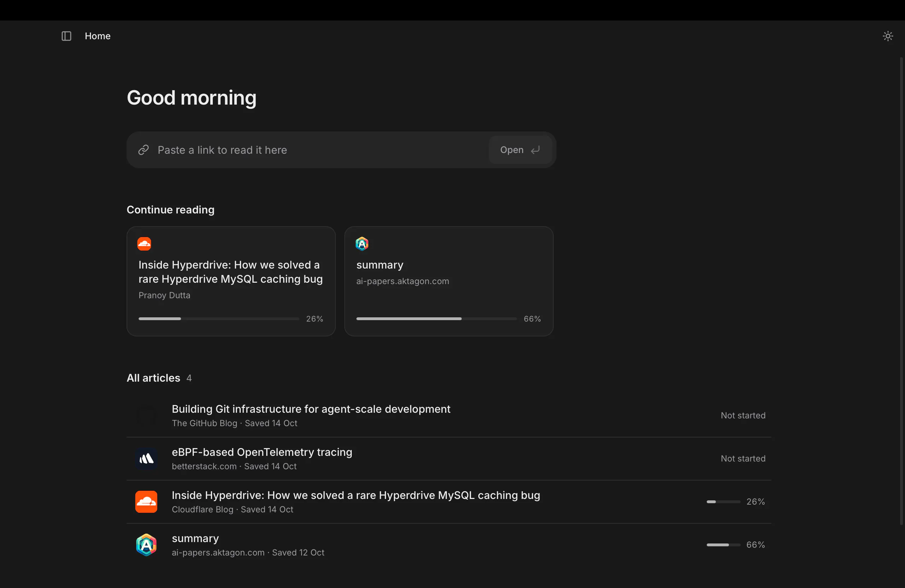Switch theme with the sun icon
905x588 pixels.
click(x=888, y=36)
